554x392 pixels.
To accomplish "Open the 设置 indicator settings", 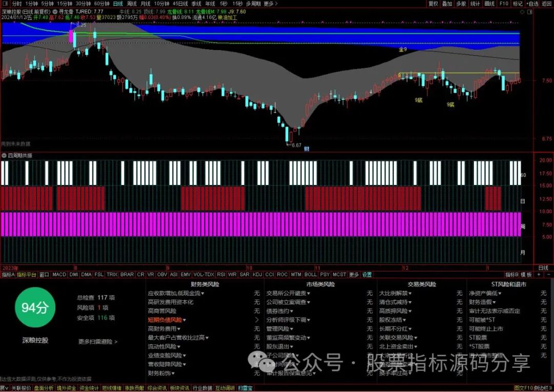I will 367,275.
